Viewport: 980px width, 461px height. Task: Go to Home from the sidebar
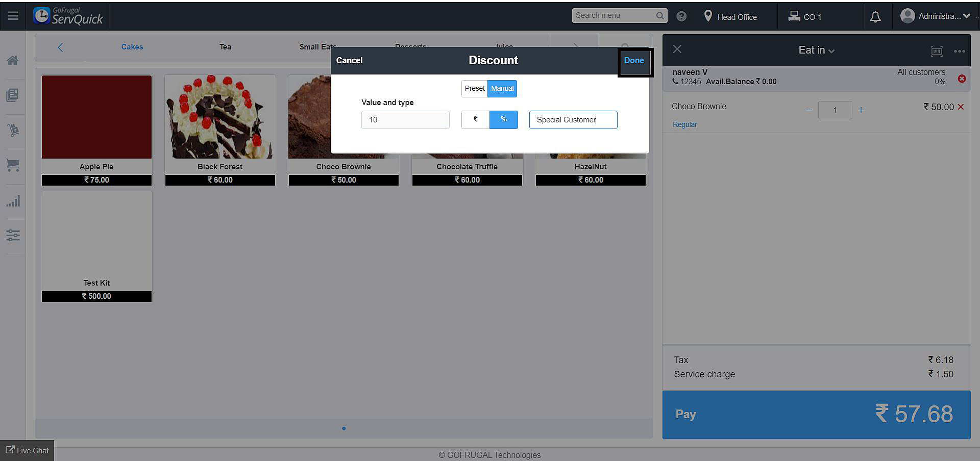[13, 61]
